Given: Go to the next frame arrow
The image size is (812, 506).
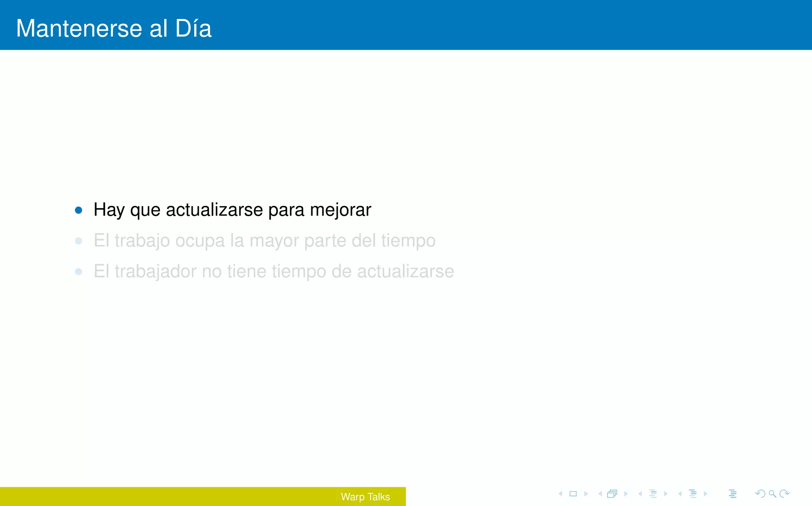Looking at the screenshot, I should coord(626,494).
